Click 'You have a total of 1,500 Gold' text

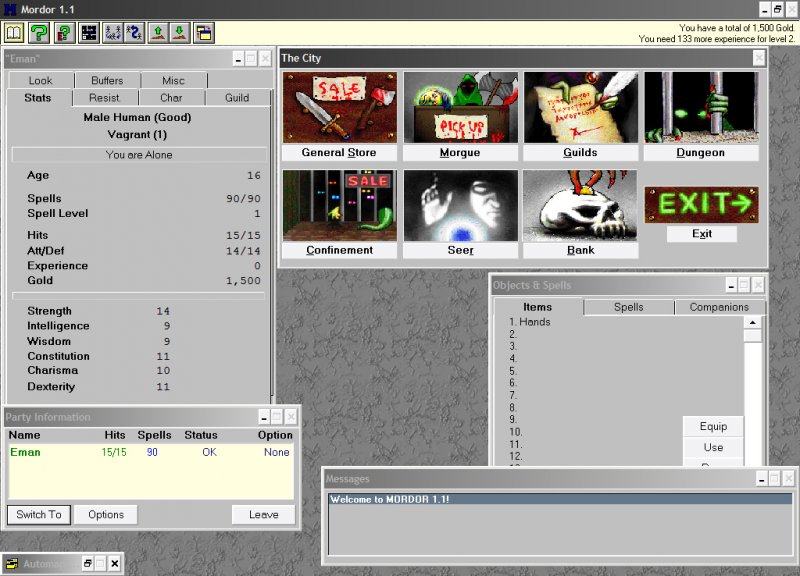pyautogui.click(x=737, y=28)
